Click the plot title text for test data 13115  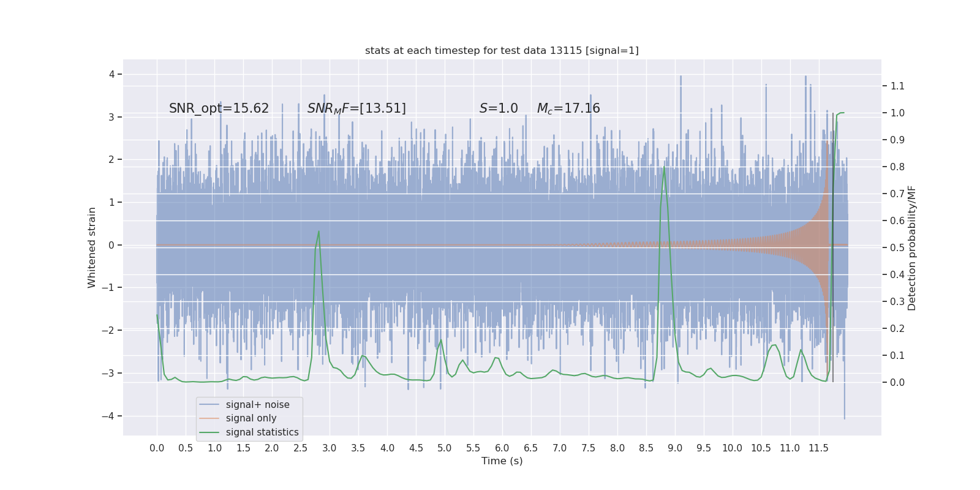502,50
